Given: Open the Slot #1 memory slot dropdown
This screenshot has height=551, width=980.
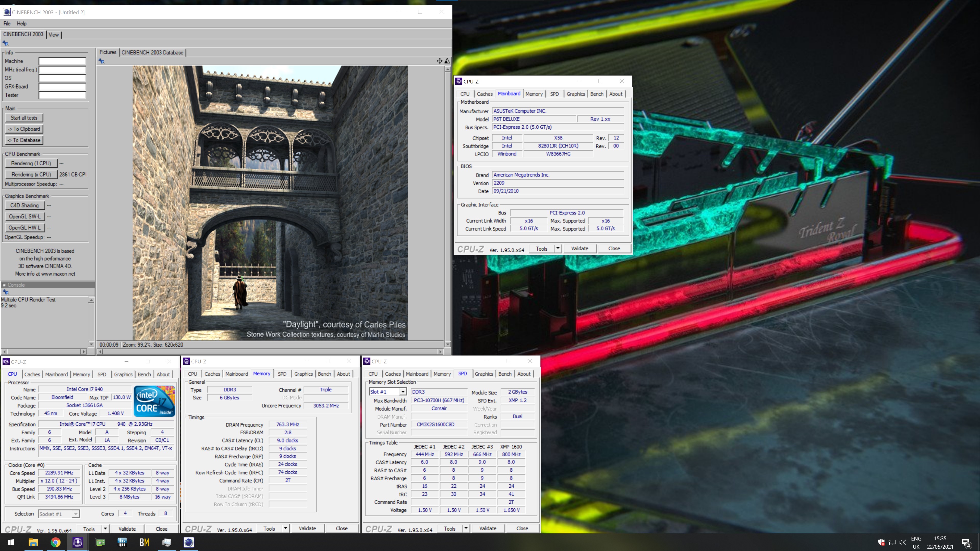Looking at the screenshot, I should tap(403, 392).
